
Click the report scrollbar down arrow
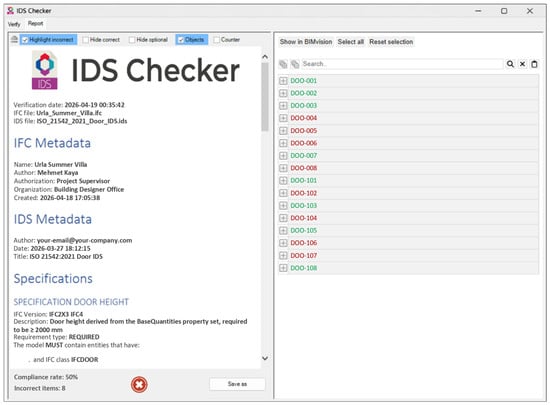(x=265, y=358)
